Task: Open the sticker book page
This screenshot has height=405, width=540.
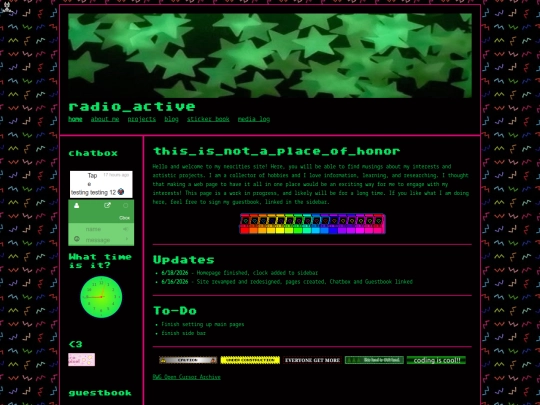Action: [x=208, y=119]
